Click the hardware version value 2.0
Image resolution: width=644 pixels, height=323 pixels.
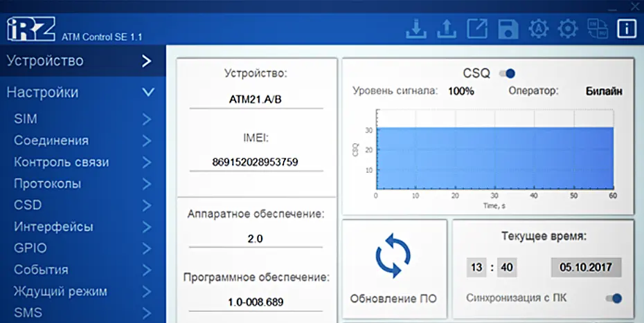point(255,239)
